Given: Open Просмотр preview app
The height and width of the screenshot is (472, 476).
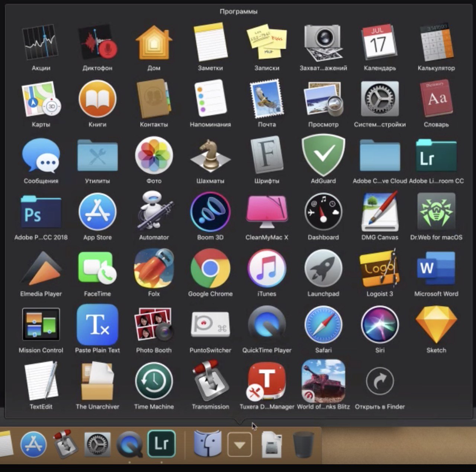Looking at the screenshot, I should (x=324, y=99).
